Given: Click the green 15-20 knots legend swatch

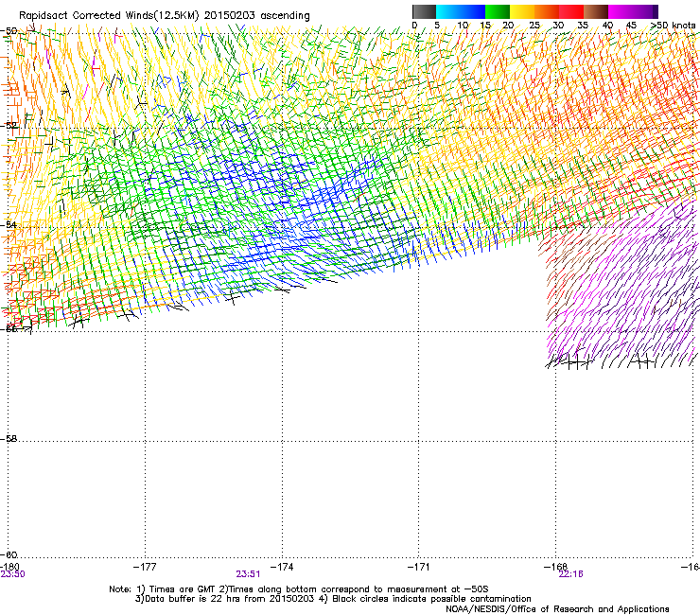Looking at the screenshot, I should tap(498, 11).
